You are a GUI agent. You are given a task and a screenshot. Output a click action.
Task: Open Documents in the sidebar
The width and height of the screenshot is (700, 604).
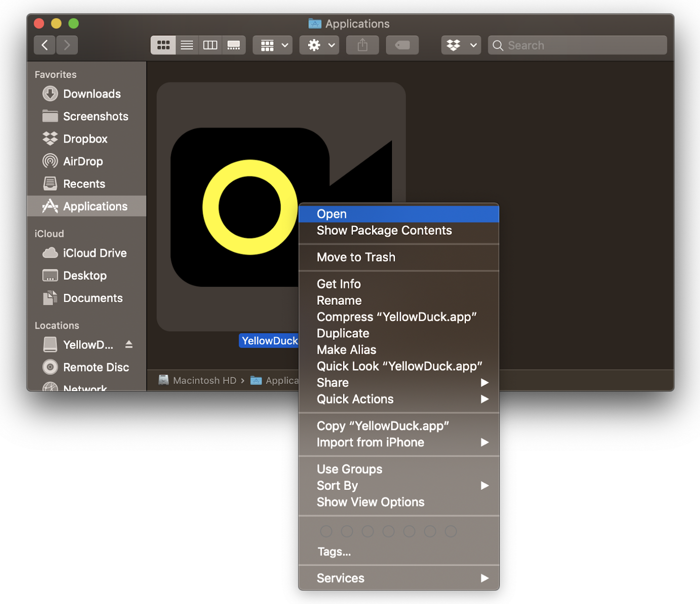click(x=86, y=298)
